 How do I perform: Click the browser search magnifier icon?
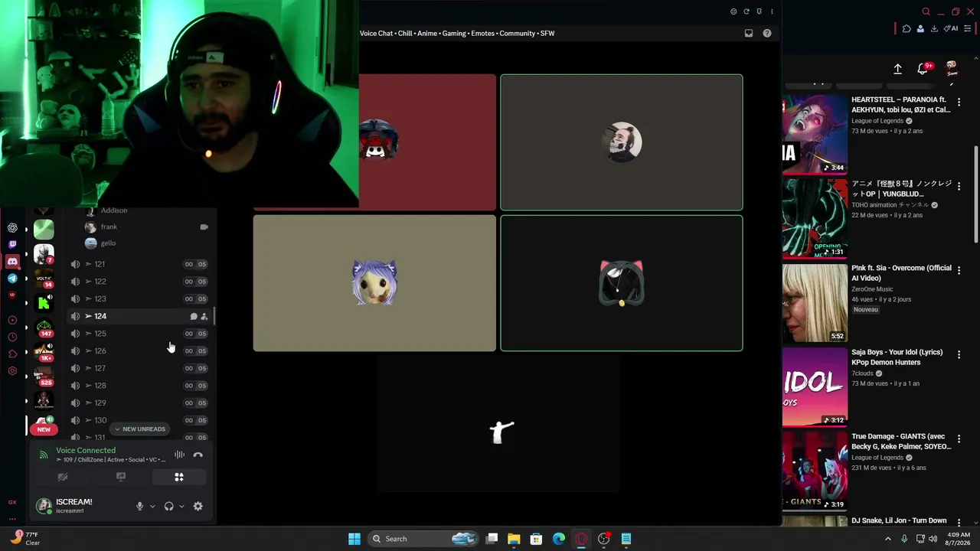pos(926,11)
